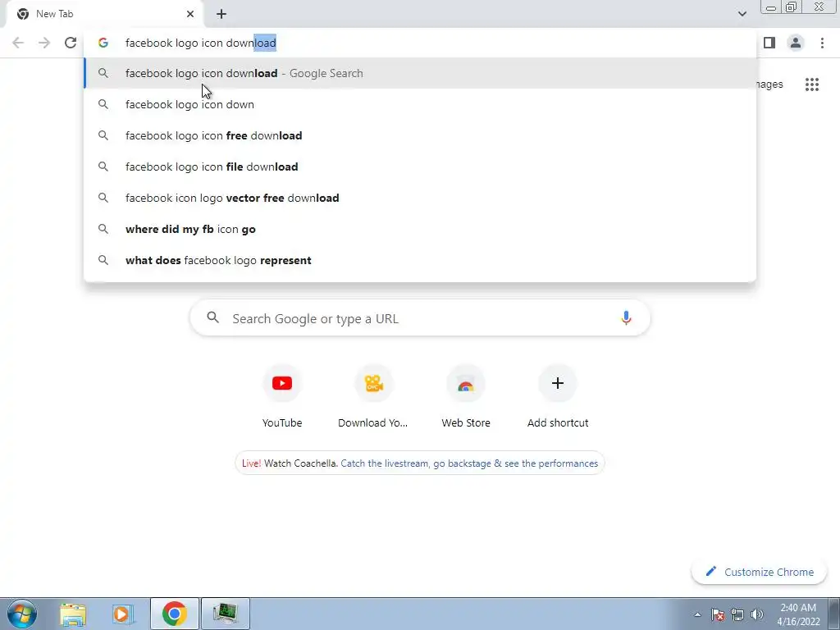Screen dimensions: 840x630
Task: Open Windows Explorer from taskbar
Action: [73, 614]
